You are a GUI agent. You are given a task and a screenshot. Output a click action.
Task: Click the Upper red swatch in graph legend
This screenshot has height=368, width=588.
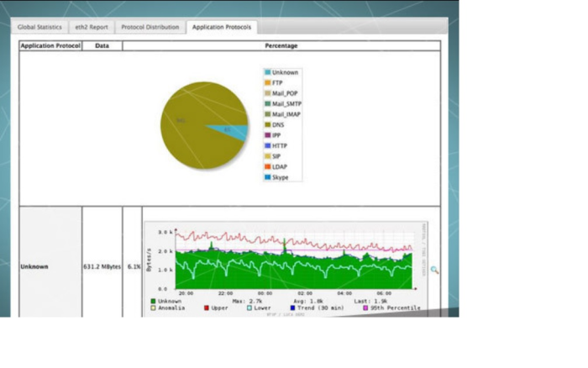[207, 308]
